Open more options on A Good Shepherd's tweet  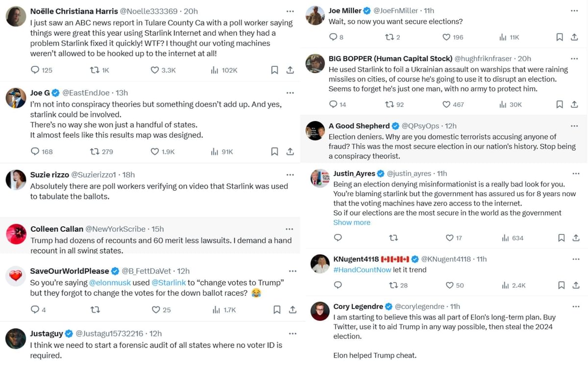tap(575, 125)
